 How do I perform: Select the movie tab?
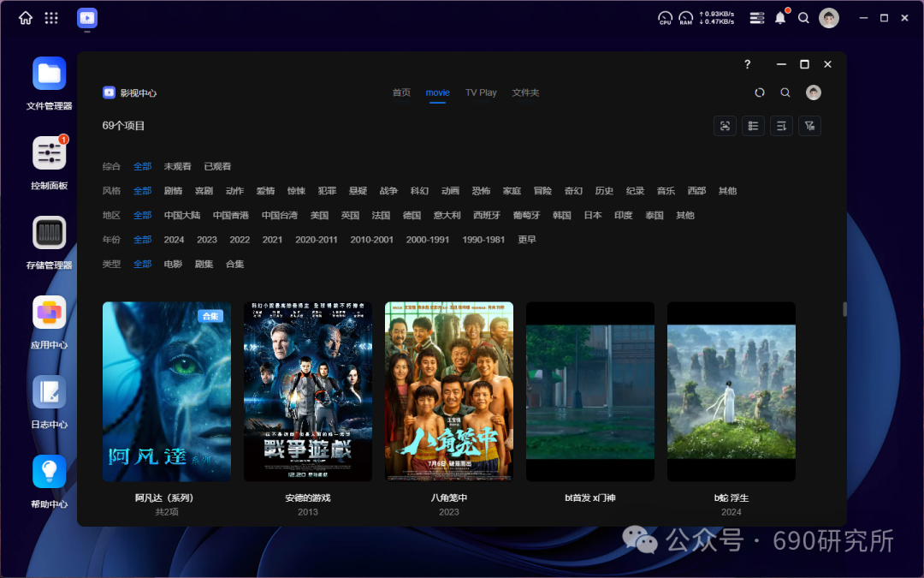[437, 92]
